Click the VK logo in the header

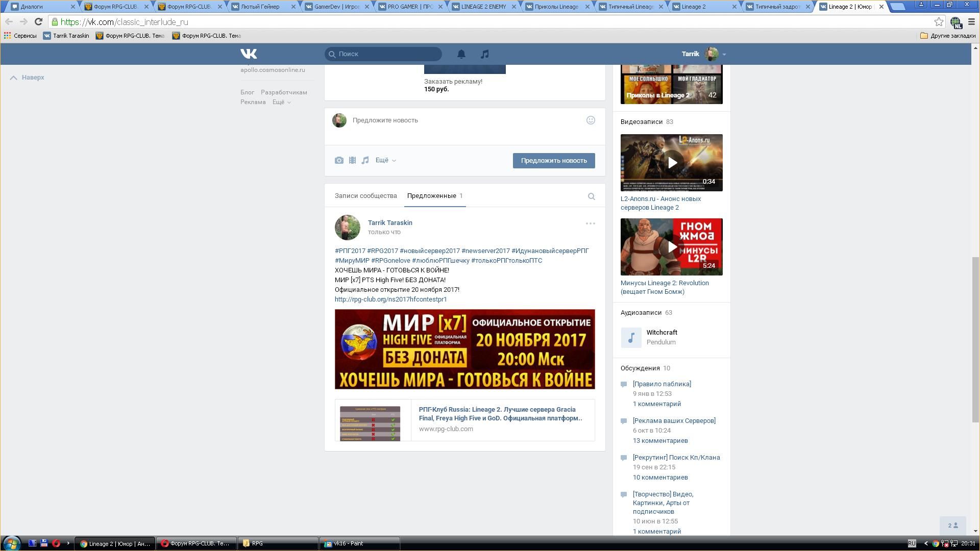pyautogui.click(x=249, y=54)
